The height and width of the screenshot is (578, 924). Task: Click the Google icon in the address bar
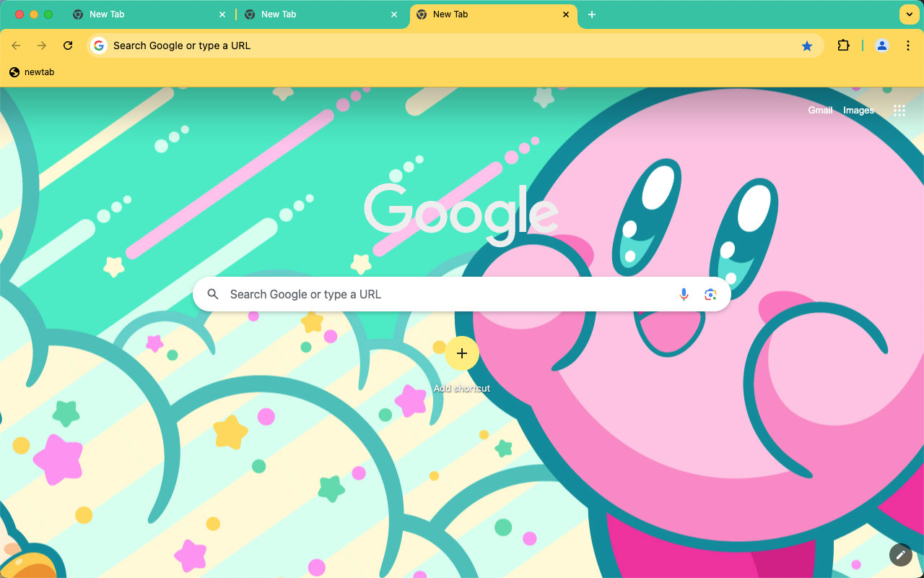click(99, 46)
